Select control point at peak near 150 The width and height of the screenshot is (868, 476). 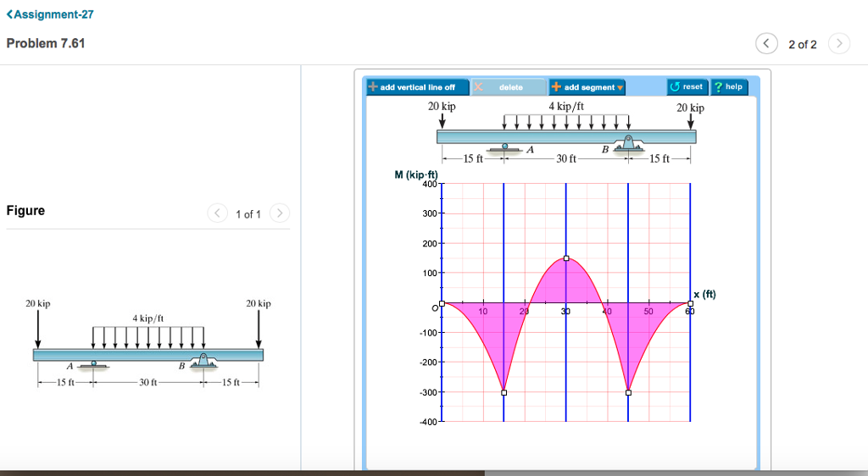[x=565, y=258]
